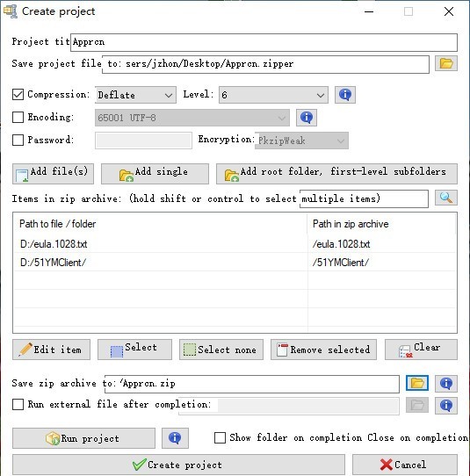This screenshot has height=476, width=470.
Task: Close the Create project window
Action: coord(449,11)
